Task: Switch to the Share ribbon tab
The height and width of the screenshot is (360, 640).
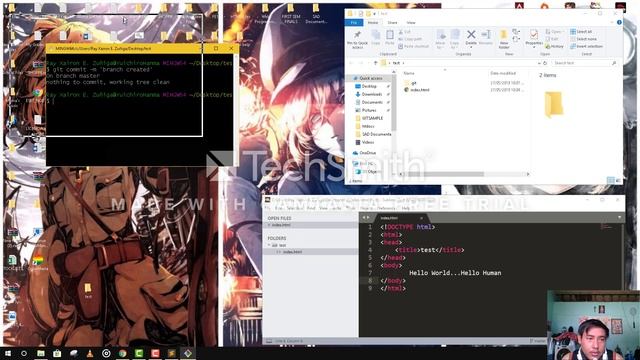Action: click(392, 22)
